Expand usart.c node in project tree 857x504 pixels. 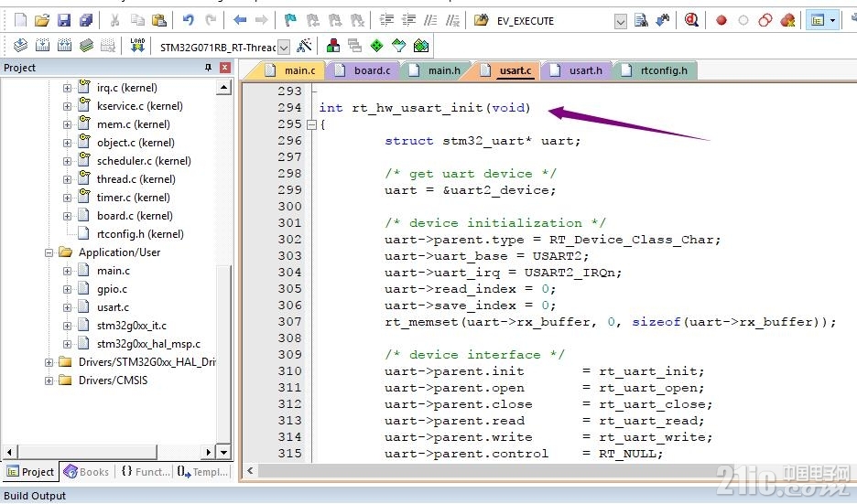pos(67,307)
